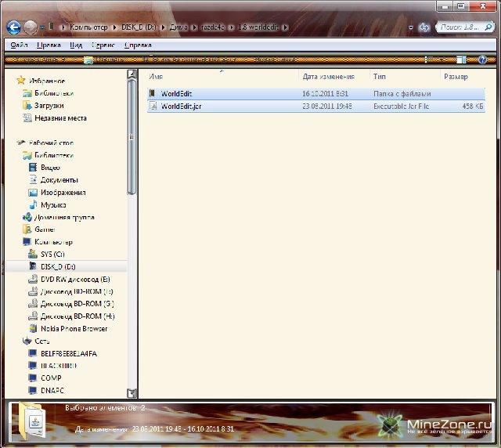Open the Справка menu
This screenshot has width=501, height=448.
coord(138,45)
